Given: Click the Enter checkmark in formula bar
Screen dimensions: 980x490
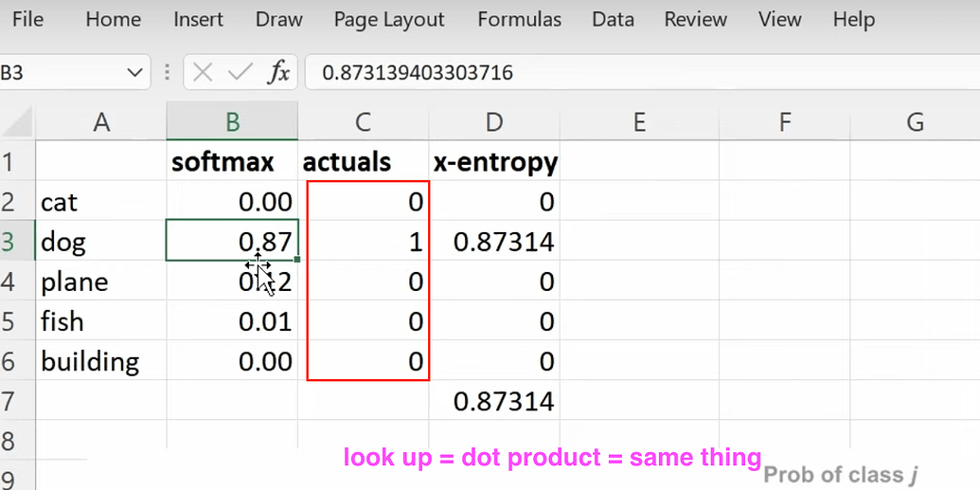Looking at the screenshot, I should click(x=240, y=72).
